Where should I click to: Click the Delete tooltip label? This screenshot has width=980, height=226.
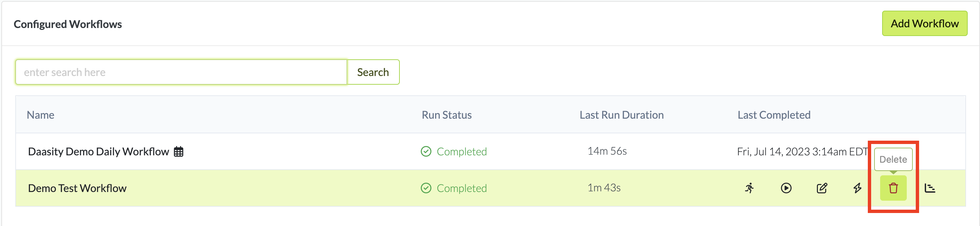pyautogui.click(x=893, y=159)
